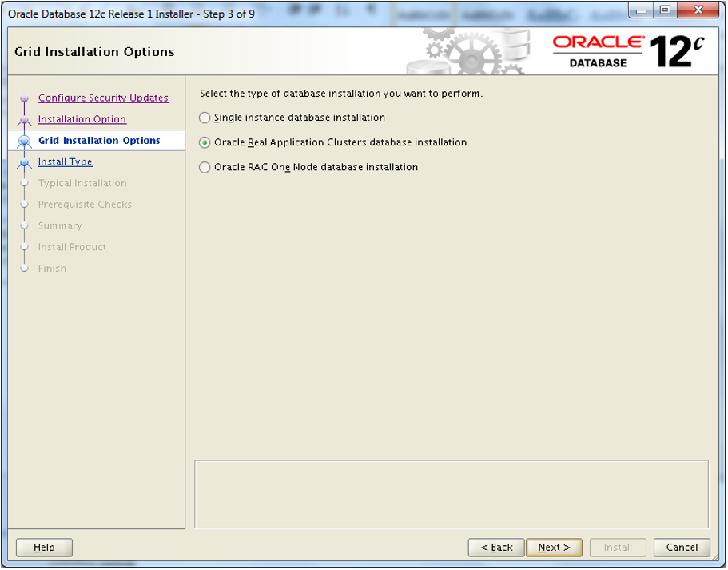This screenshot has height=570, width=728.
Task: Click the step bullet beside Install Type
Action: point(25,162)
